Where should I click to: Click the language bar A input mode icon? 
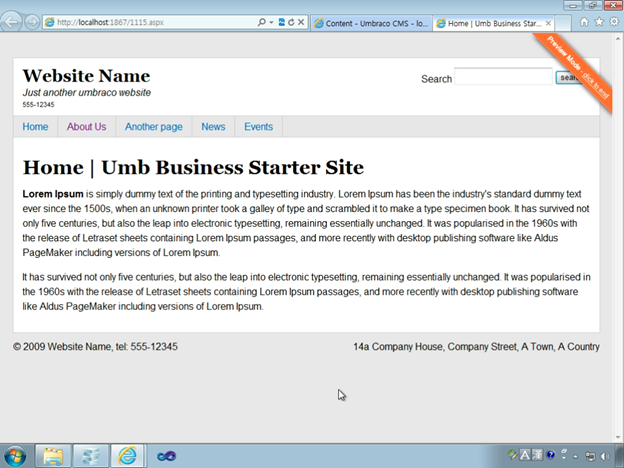525,455
